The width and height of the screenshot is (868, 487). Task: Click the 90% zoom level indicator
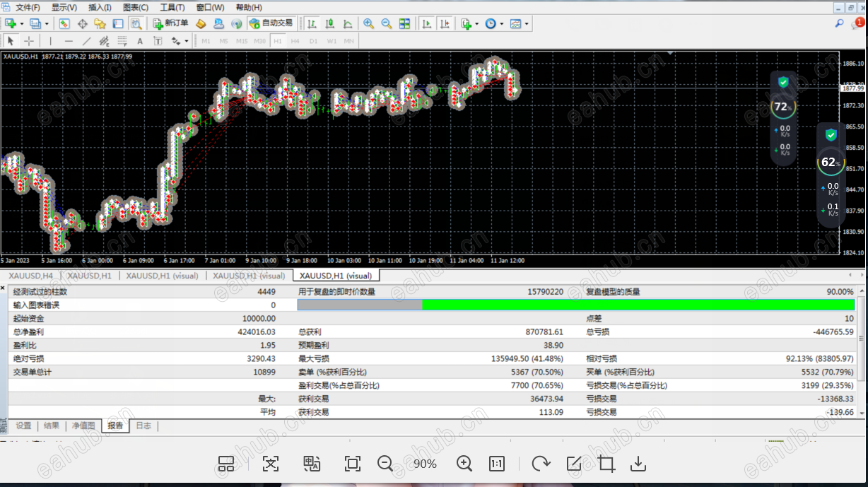425,464
